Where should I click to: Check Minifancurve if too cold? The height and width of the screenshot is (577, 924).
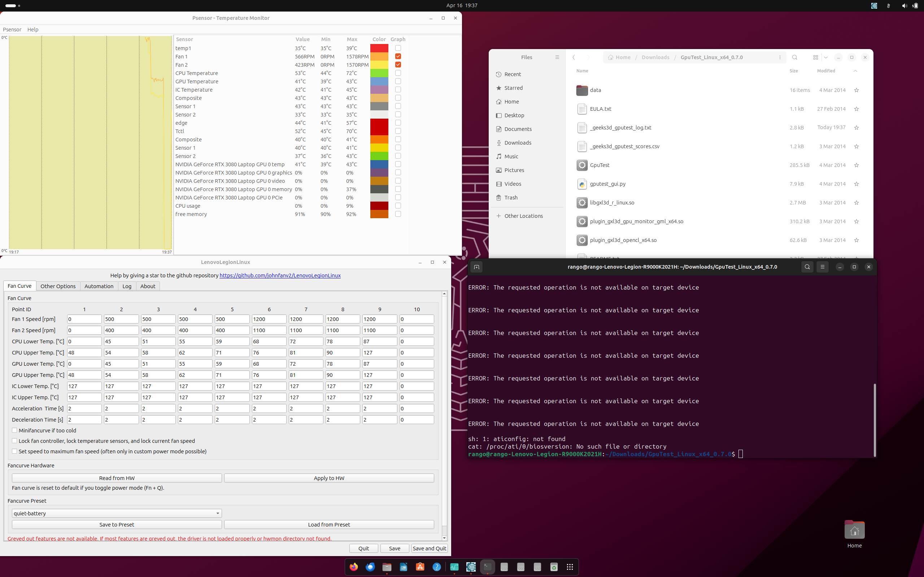pos(14,431)
